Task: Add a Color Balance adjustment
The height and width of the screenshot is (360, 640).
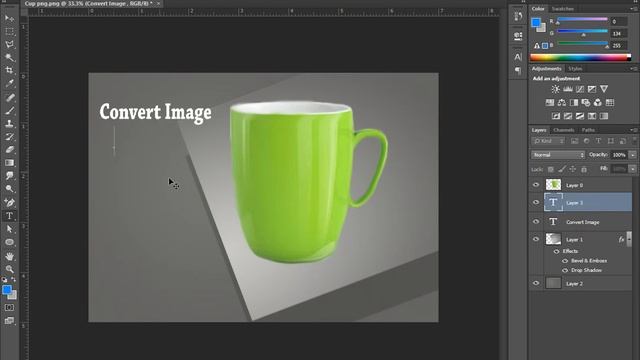Action: click(x=562, y=102)
